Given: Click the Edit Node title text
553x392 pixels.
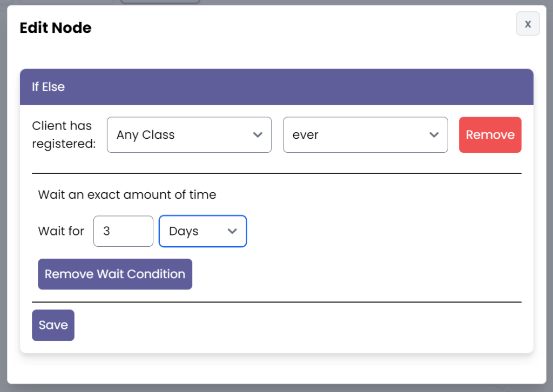Looking at the screenshot, I should [56, 28].
